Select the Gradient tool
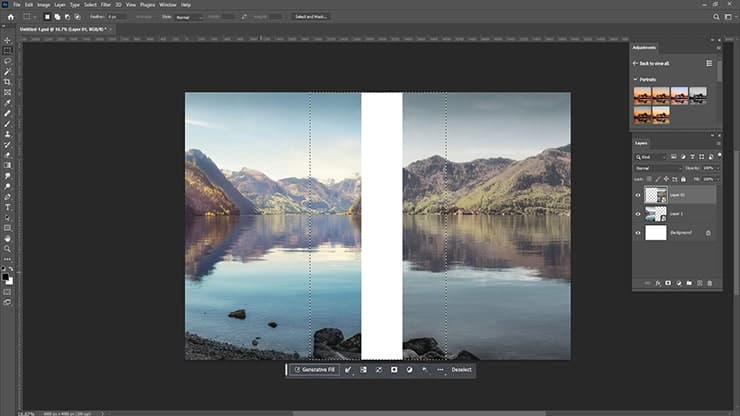Viewport: 740px width, 416px height. pyautogui.click(x=7, y=165)
